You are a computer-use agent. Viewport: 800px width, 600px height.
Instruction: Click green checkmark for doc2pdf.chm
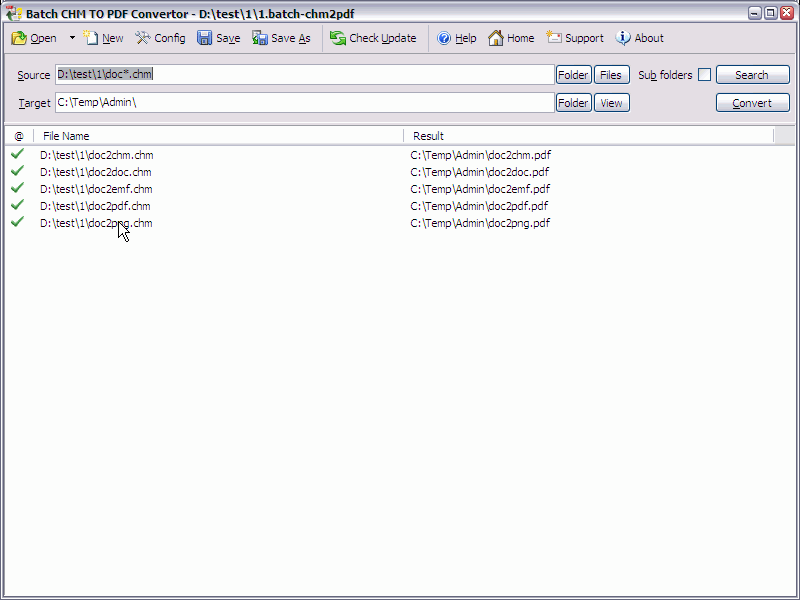(x=17, y=205)
